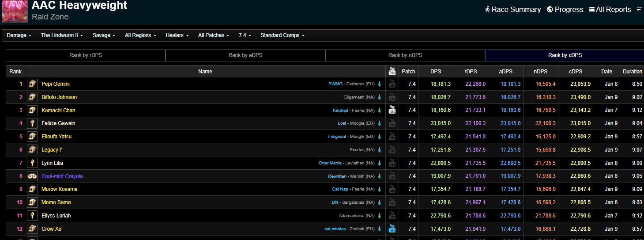The width and height of the screenshot is (644, 240).
Task: Open the 7.4 patch dropdown
Action: pos(245,35)
